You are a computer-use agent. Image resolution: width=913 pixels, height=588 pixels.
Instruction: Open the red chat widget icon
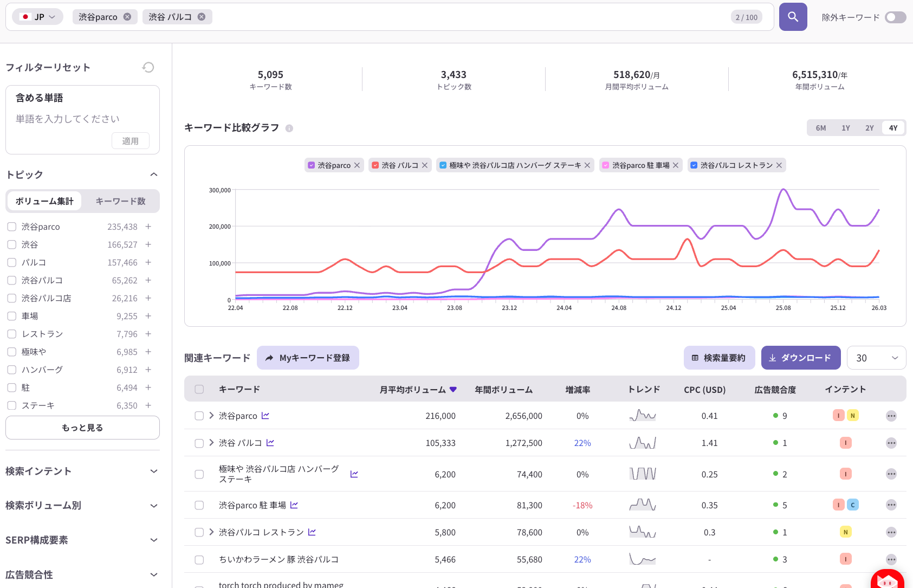pyautogui.click(x=888, y=580)
